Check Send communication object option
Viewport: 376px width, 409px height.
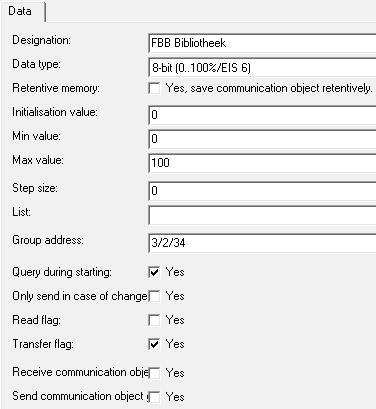154,397
